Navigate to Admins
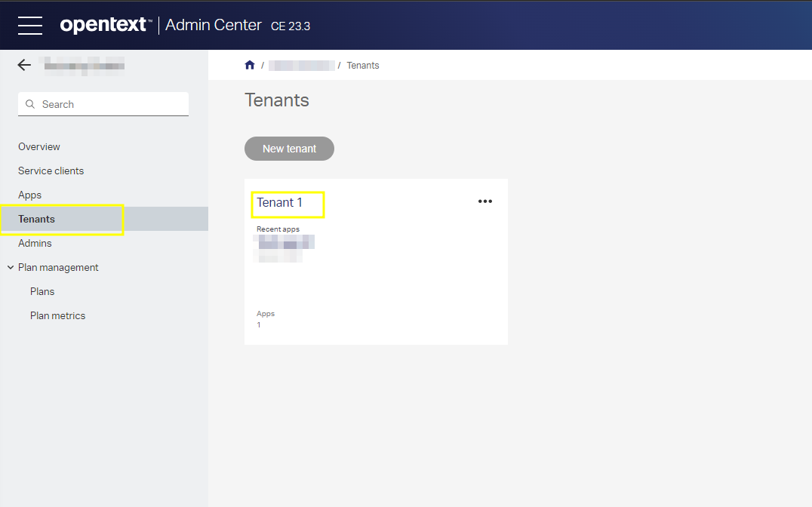The width and height of the screenshot is (812, 507). [x=35, y=243]
